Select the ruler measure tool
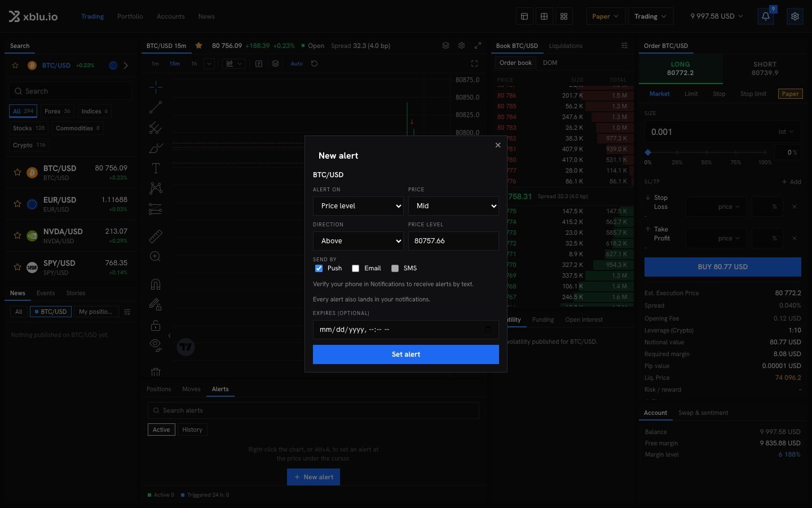 point(156,236)
